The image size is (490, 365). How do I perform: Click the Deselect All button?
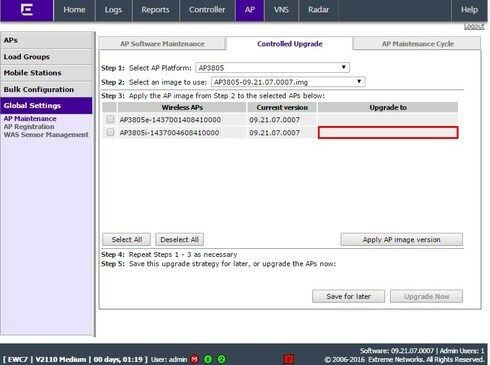tap(179, 239)
